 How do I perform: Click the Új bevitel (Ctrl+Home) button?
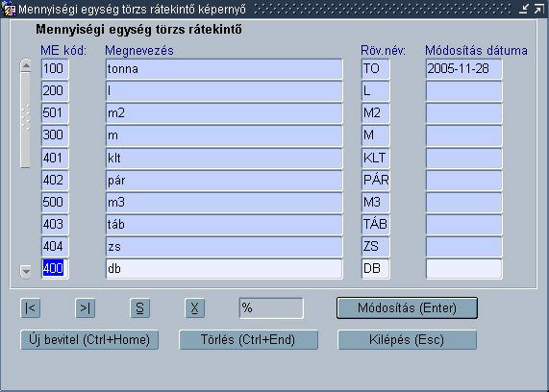(89, 339)
